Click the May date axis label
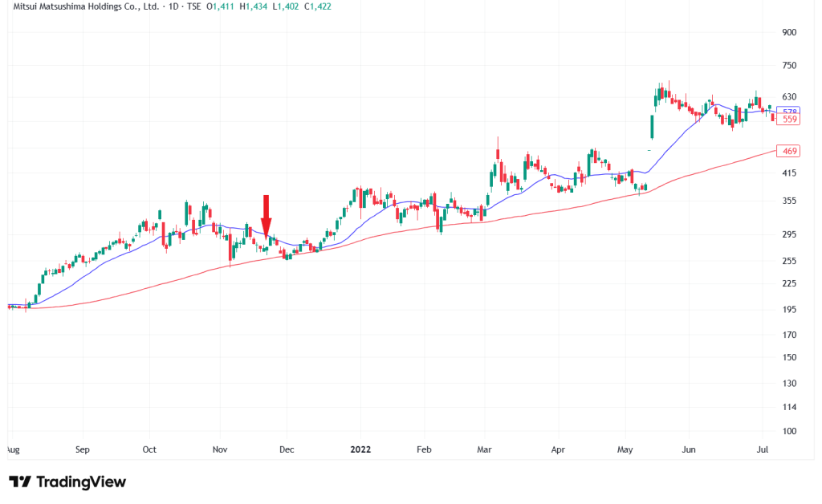822x504 pixels. coord(625,449)
